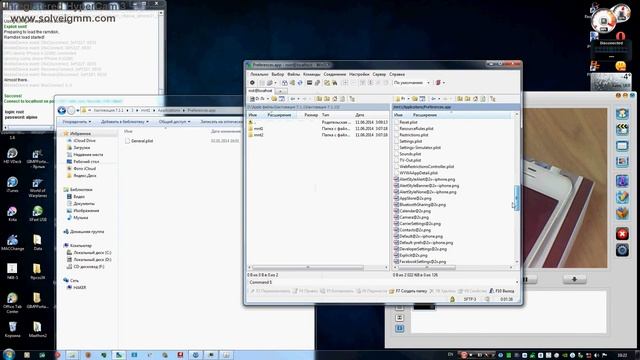640x360 pixels.
Task: Click the gear icon in WinSCP main toolbar
Action: coord(252,82)
